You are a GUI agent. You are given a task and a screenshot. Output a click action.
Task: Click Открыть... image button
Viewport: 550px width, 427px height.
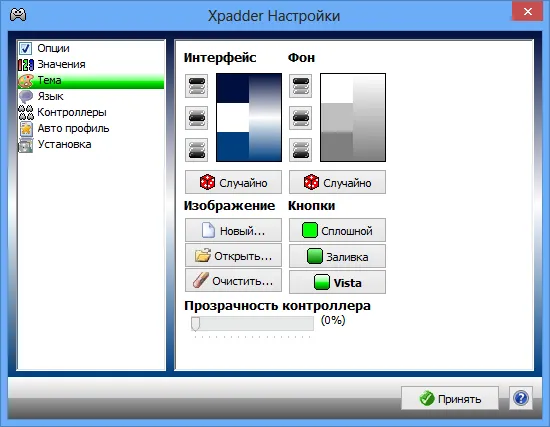[233, 255]
